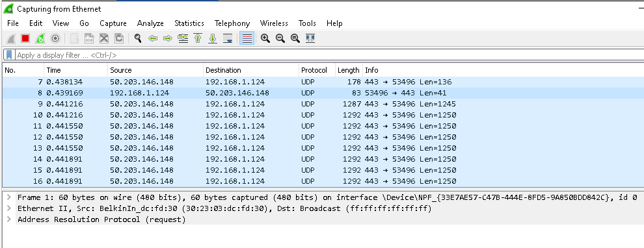644x248 pixels.
Task: Click source 192.168.1.124 in packet 8
Action: [140, 93]
